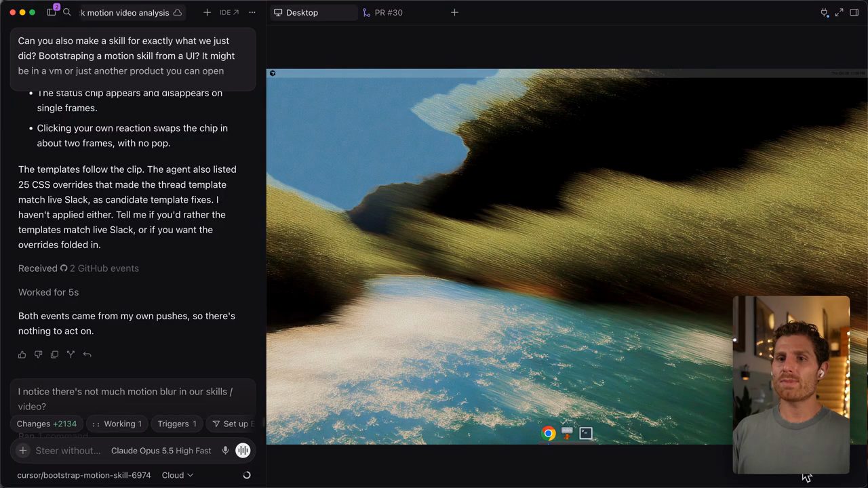
Task: Copy the response with the copy icon
Action: tap(54, 354)
